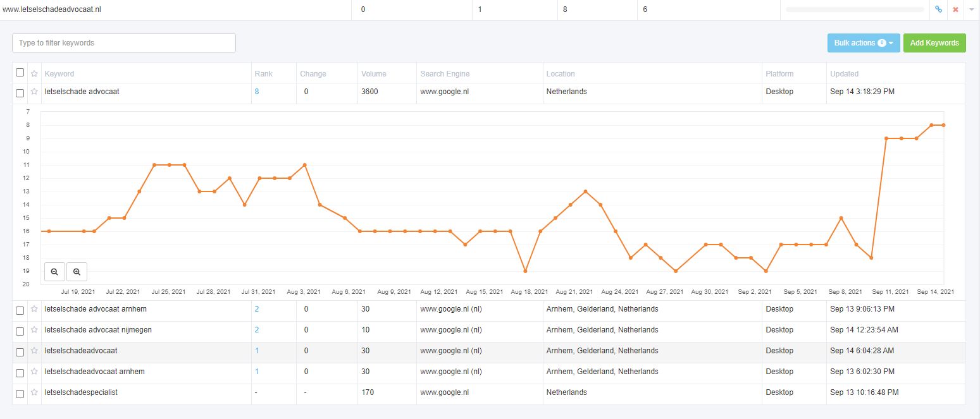Click the letselschade advocaat keyword text
Viewport: 980px width, 419px height.
pyautogui.click(x=82, y=92)
